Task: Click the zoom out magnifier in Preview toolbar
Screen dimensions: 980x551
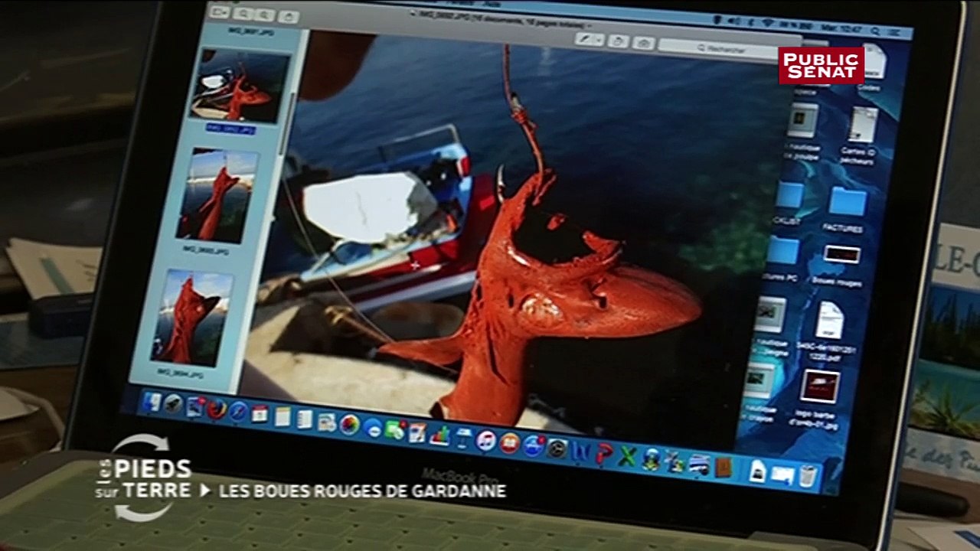Action: pyautogui.click(x=243, y=13)
